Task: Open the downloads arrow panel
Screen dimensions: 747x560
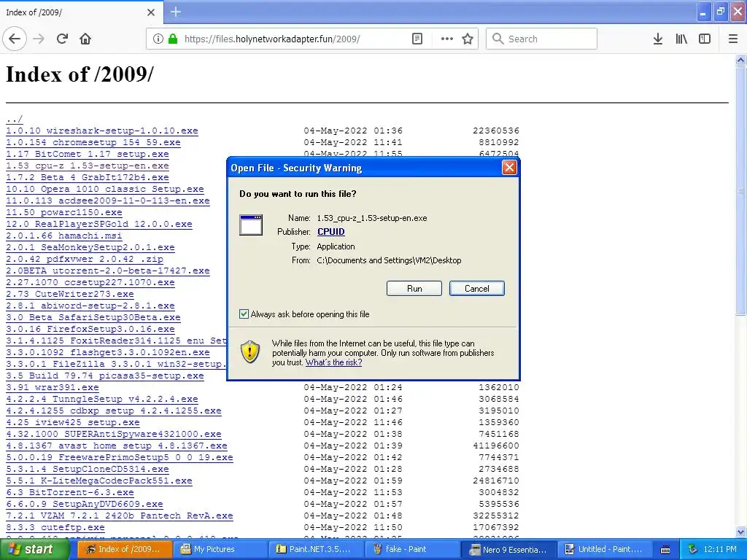Action: click(658, 39)
